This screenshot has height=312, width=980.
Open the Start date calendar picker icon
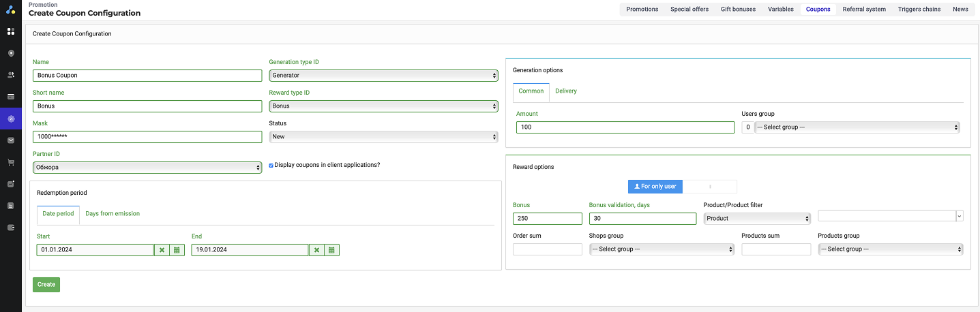click(x=177, y=250)
